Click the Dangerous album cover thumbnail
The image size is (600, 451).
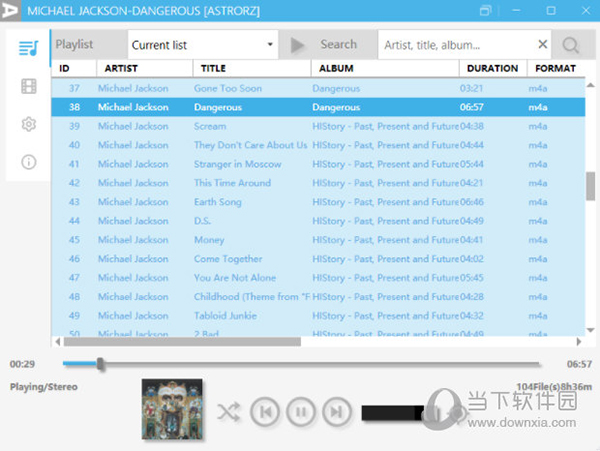tap(172, 409)
